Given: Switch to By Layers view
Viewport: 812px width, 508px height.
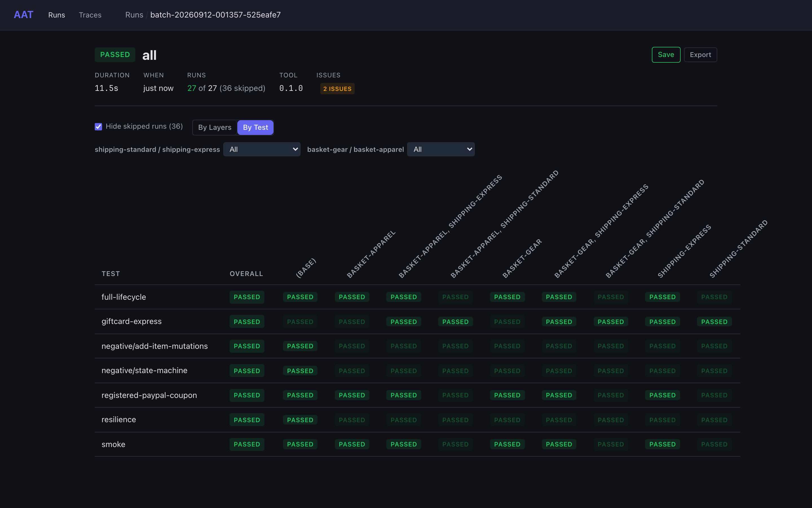Looking at the screenshot, I should (x=215, y=127).
